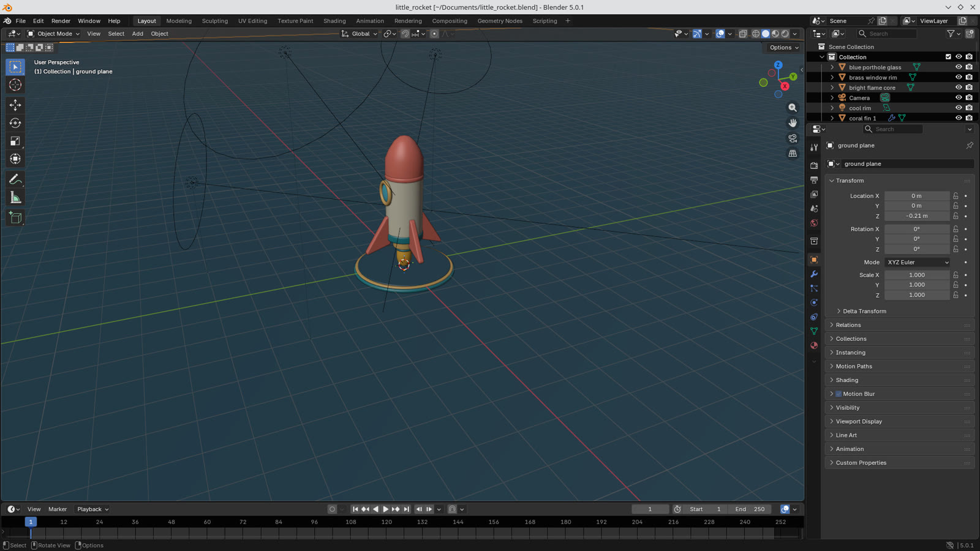This screenshot has height=551, width=980.
Task: Open the World properties tab
Action: [x=814, y=223]
